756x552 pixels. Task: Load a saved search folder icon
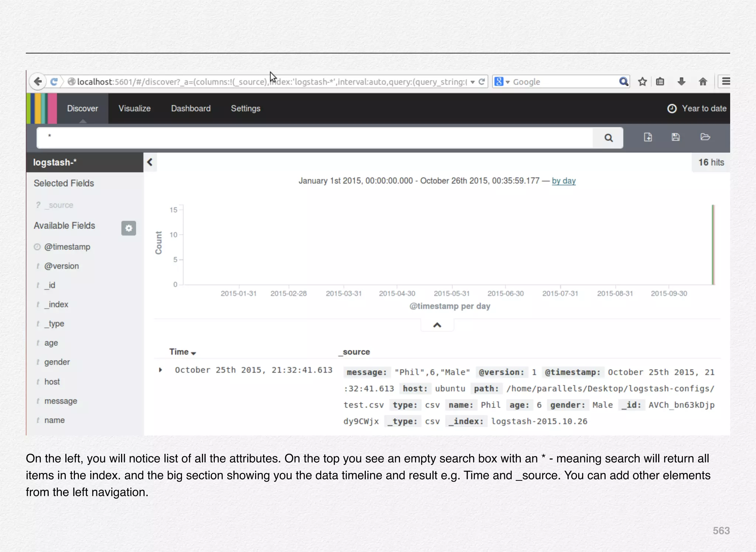705,137
